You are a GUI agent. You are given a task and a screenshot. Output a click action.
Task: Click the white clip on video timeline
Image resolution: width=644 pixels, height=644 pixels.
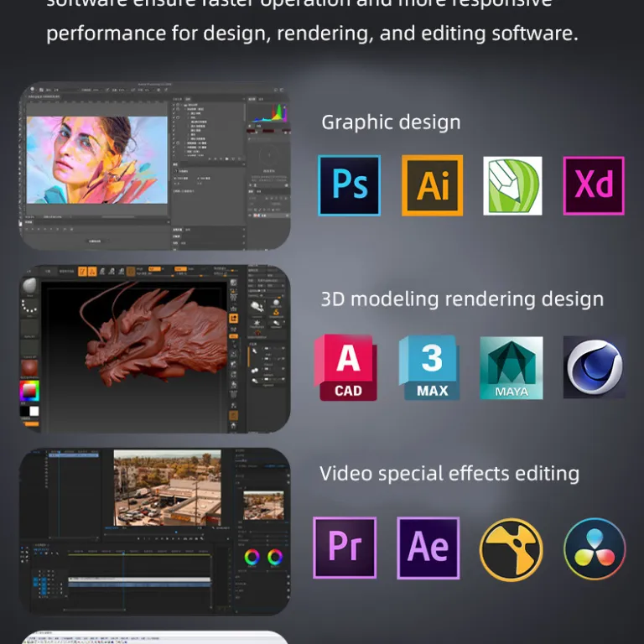pos(139,579)
